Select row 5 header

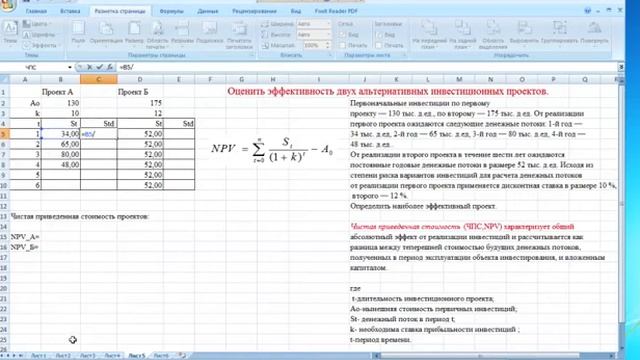click(x=4, y=134)
